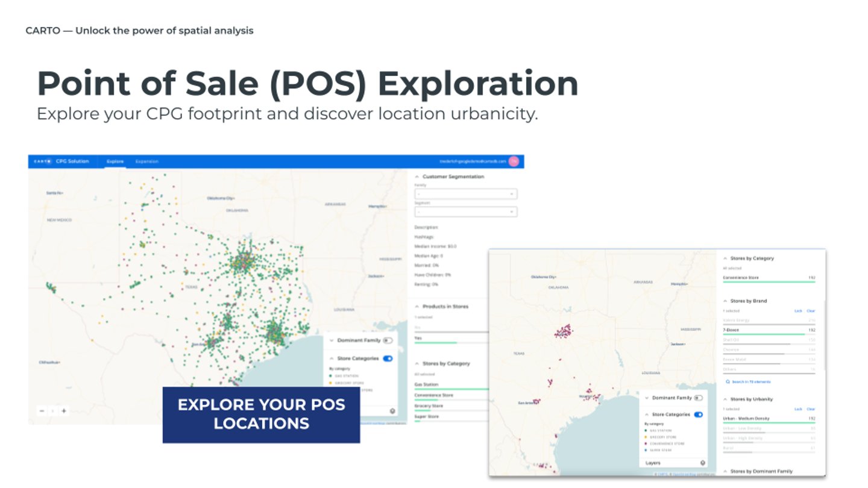
Task: Select the Yes row in Products in Stores
Action: 451,339
